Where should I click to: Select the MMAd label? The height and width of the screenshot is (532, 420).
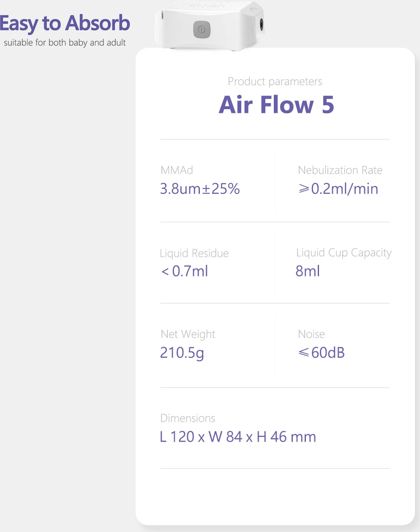point(177,170)
